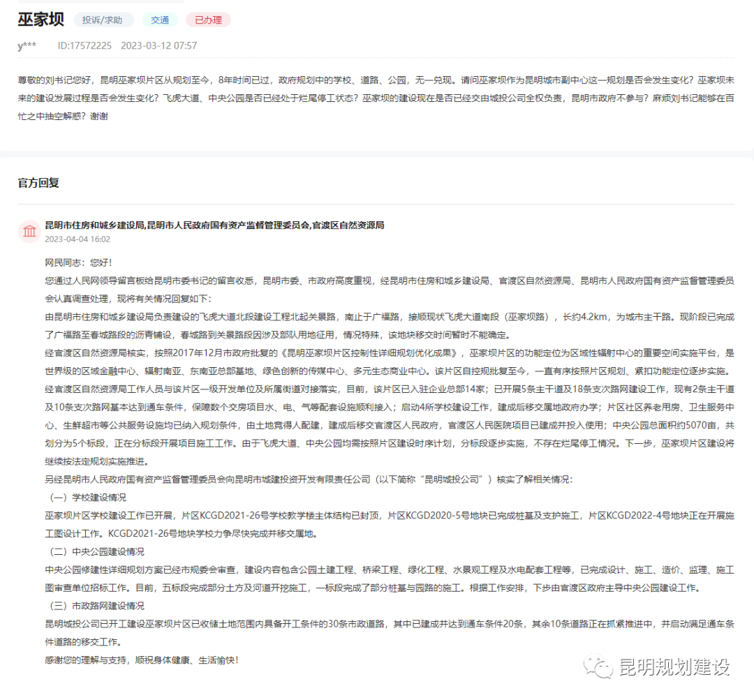
Task: Click the paragraph about 飞虎大道北段建设工程
Action: (x=390, y=326)
